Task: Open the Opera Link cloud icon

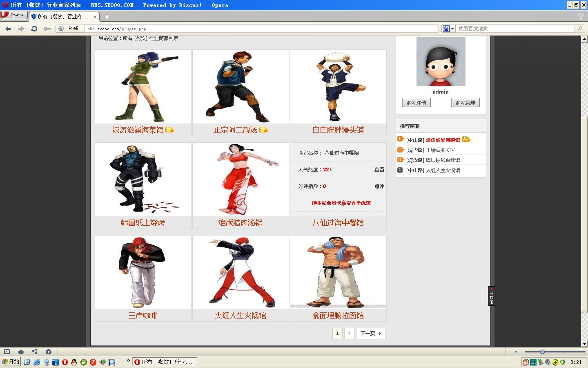Action: 21,352
